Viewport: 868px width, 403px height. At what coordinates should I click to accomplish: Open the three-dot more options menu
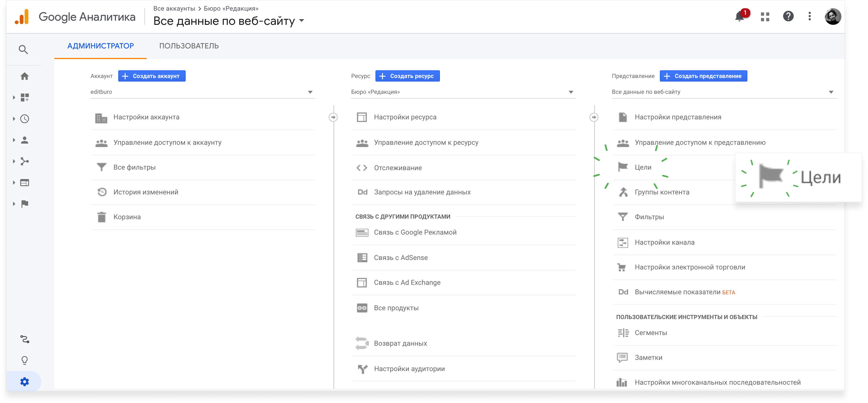[x=810, y=16]
